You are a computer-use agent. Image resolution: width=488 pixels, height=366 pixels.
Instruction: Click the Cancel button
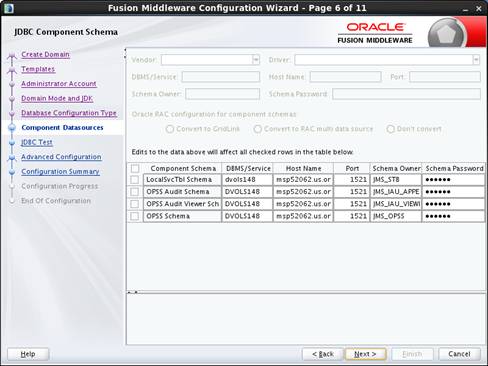[459, 354]
